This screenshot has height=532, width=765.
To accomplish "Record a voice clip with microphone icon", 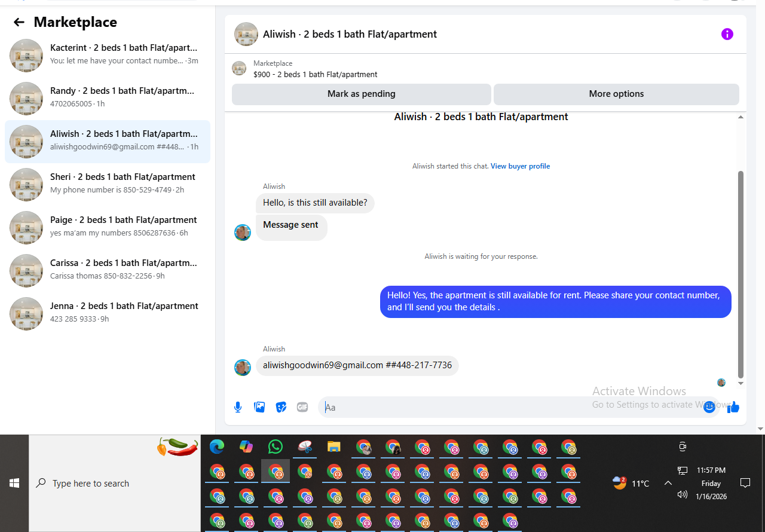I will pos(238,407).
